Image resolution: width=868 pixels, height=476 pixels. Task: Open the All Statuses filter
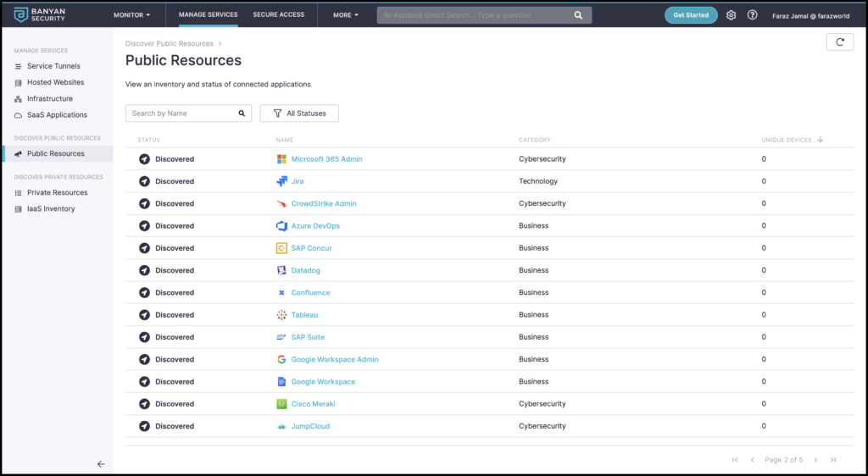click(x=299, y=113)
